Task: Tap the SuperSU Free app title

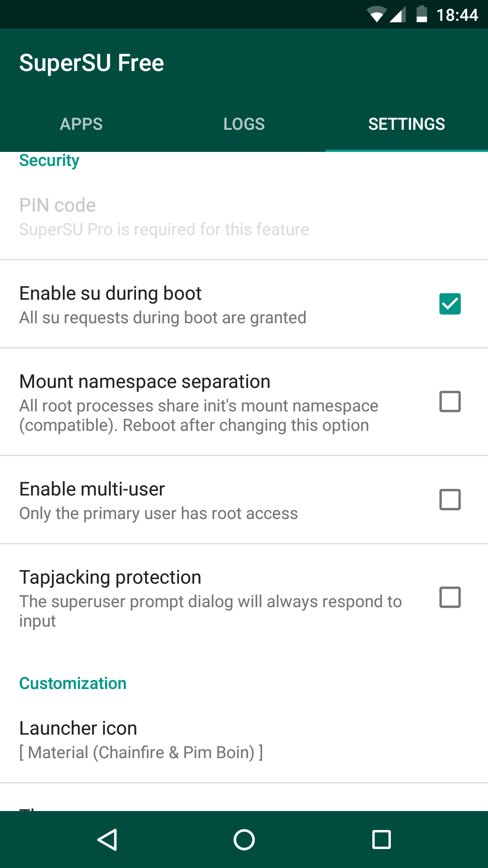Action: pos(91,63)
